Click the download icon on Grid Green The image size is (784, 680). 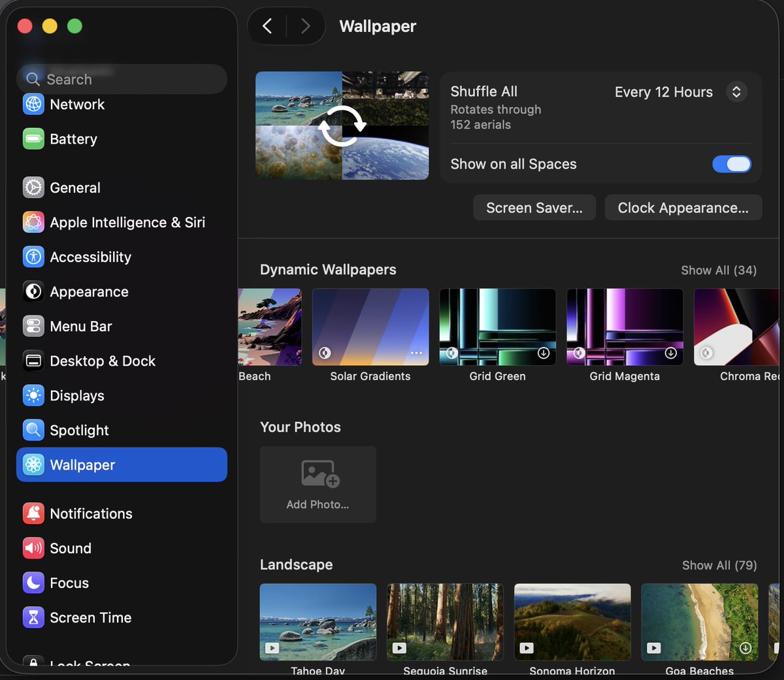click(543, 353)
